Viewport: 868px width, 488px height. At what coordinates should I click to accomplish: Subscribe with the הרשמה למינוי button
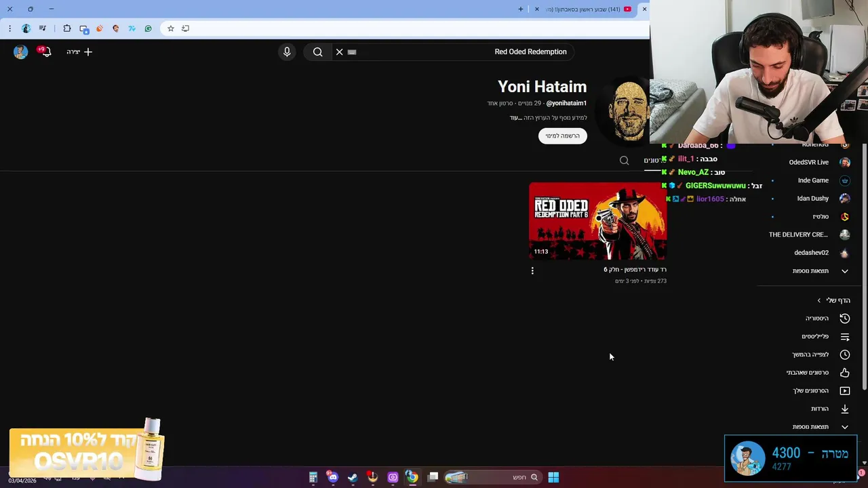tap(563, 136)
